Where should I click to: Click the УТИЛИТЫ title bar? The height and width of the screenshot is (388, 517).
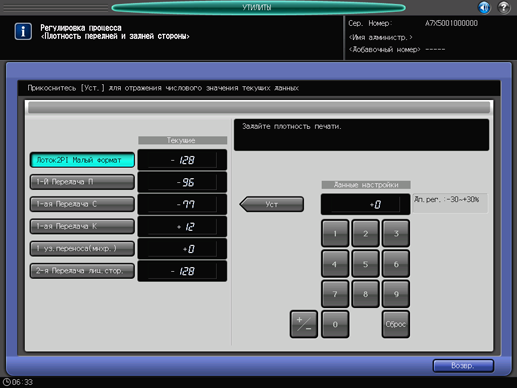tap(258, 7)
